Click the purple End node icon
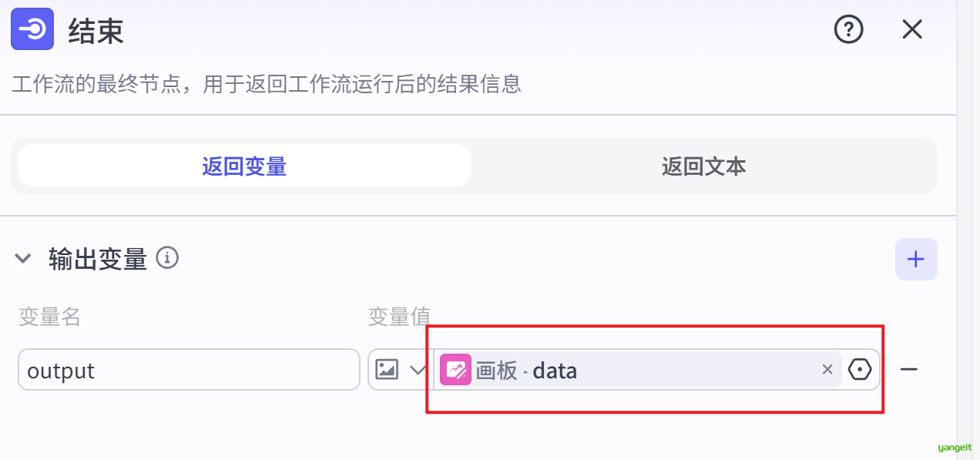Viewport: 980px width, 460px height. (x=32, y=29)
